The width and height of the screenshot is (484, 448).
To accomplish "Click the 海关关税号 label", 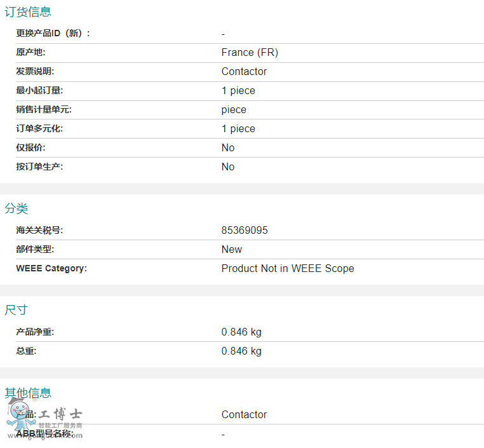I will [x=39, y=231].
